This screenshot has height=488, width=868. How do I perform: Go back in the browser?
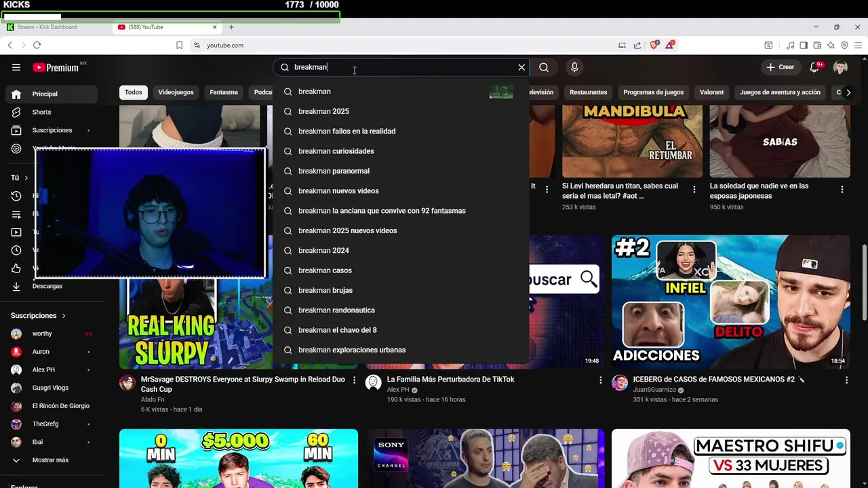(9, 45)
